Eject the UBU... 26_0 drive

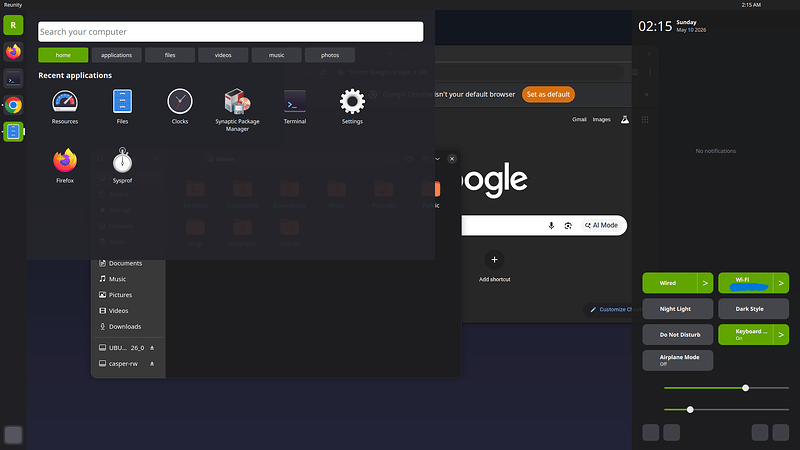[x=152, y=348]
